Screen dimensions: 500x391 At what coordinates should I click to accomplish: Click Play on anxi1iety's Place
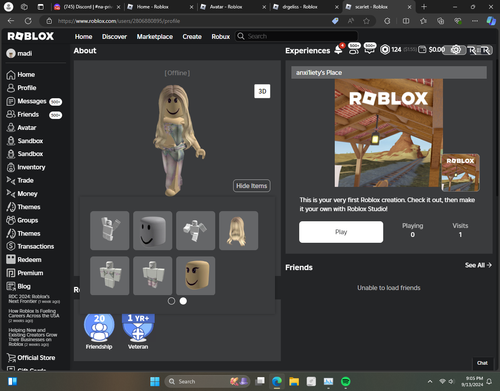tap(341, 232)
